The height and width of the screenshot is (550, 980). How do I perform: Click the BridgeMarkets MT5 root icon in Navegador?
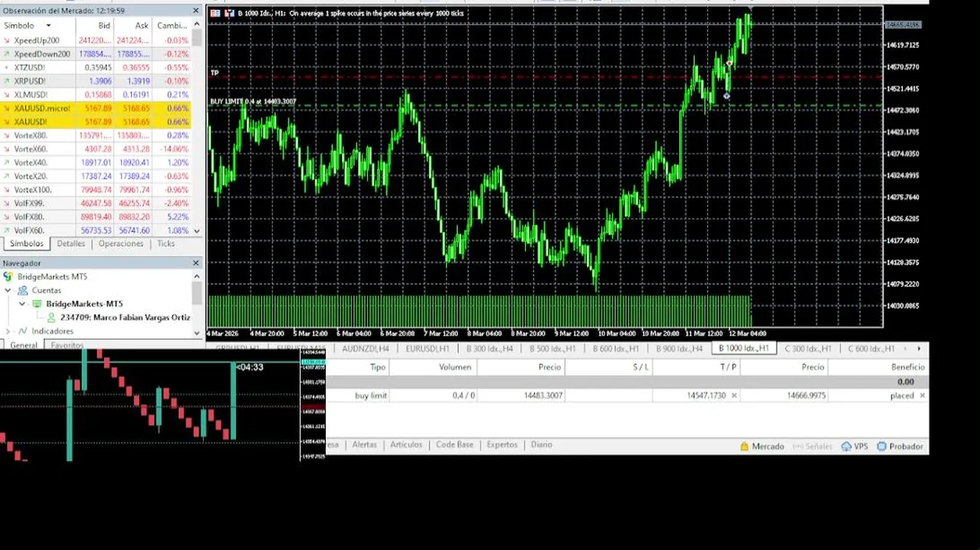coord(9,277)
